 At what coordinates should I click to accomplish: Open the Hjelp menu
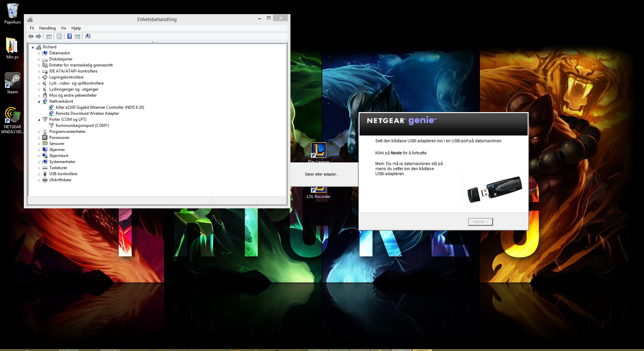(76, 28)
